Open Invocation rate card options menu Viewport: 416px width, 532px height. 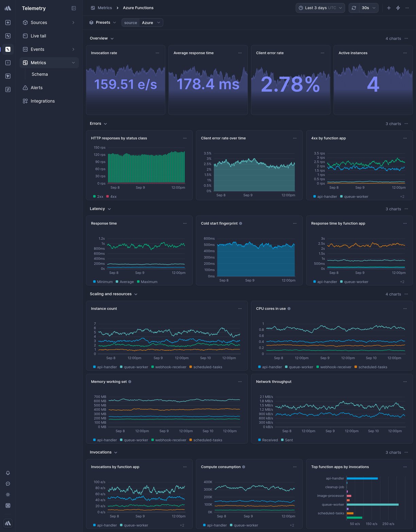(157, 53)
